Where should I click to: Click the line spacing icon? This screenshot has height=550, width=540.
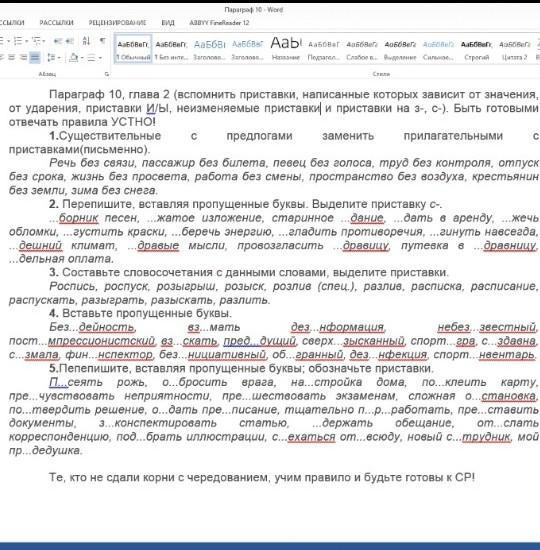(51, 57)
